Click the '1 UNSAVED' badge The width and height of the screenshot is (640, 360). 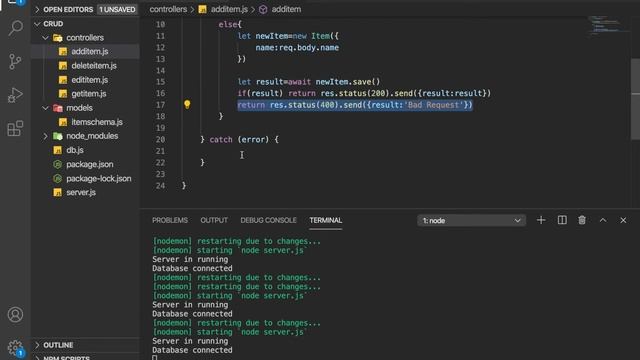[117, 9]
